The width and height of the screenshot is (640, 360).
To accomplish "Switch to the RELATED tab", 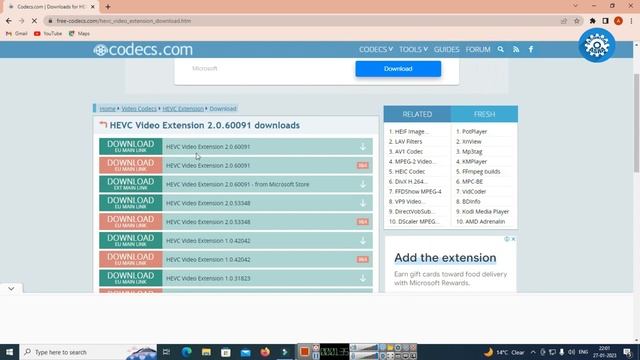I will pyautogui.click(x=417, y=114).
